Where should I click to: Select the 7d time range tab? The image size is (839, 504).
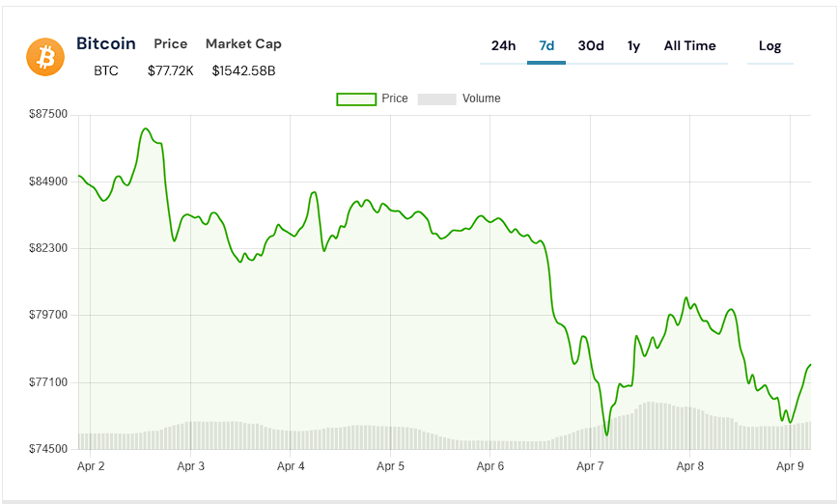click(x=546, y=46)
